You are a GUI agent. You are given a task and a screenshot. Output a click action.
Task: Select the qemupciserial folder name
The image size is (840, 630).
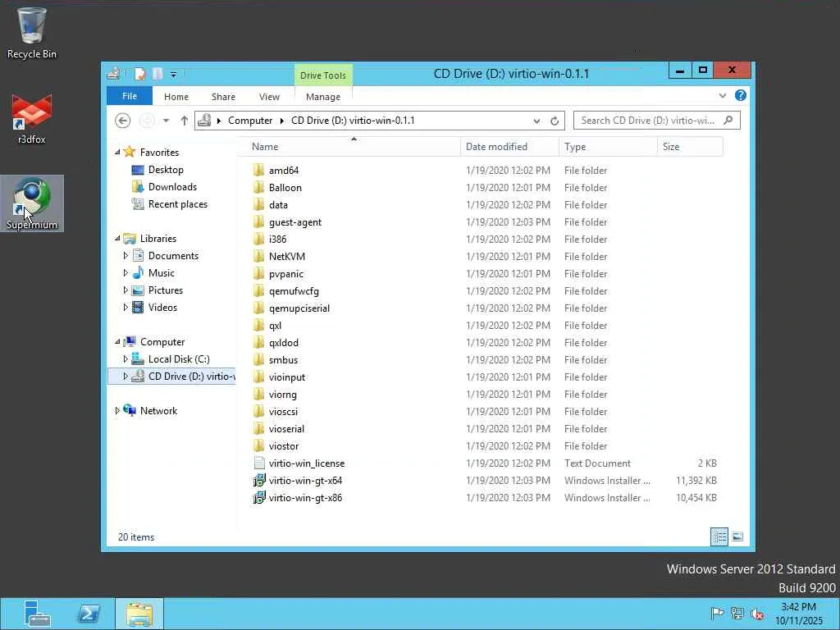[x=299, y=308]
